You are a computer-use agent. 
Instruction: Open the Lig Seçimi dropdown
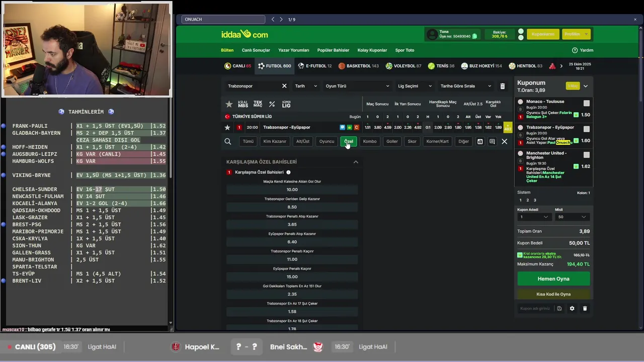pyautogui.click(x=415, y=86)
